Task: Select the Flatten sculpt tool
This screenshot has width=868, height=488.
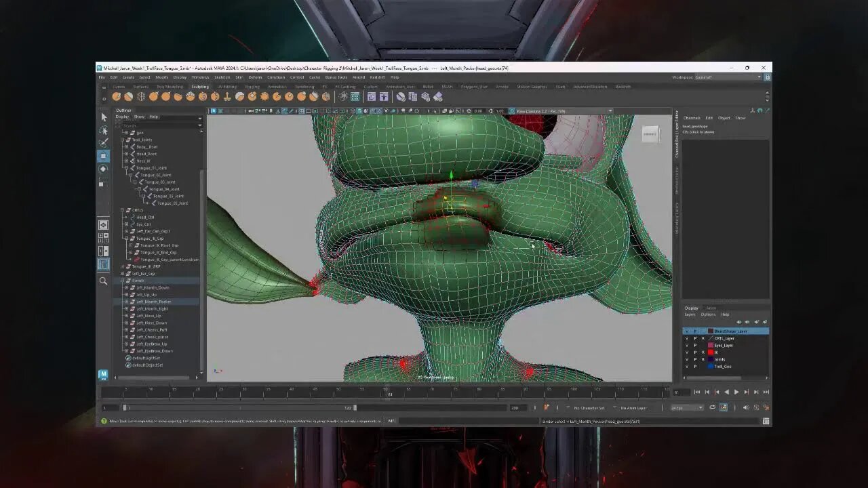Action: tap(178, 97)
